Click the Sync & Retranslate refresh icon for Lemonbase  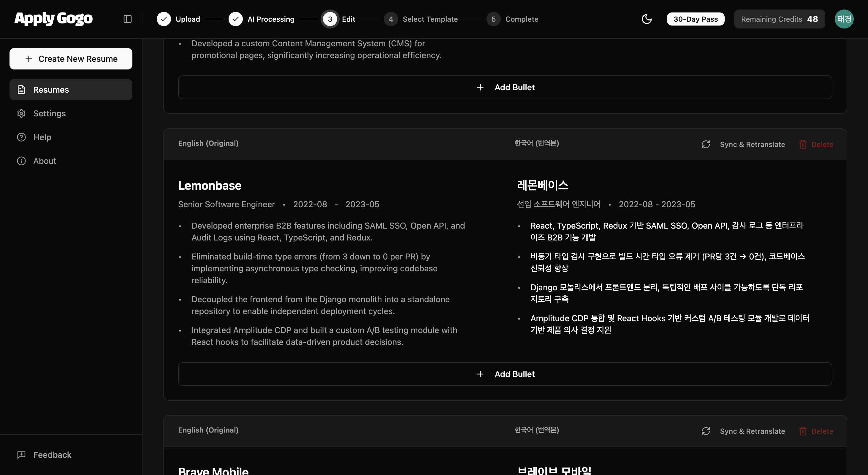click(706, 144)
